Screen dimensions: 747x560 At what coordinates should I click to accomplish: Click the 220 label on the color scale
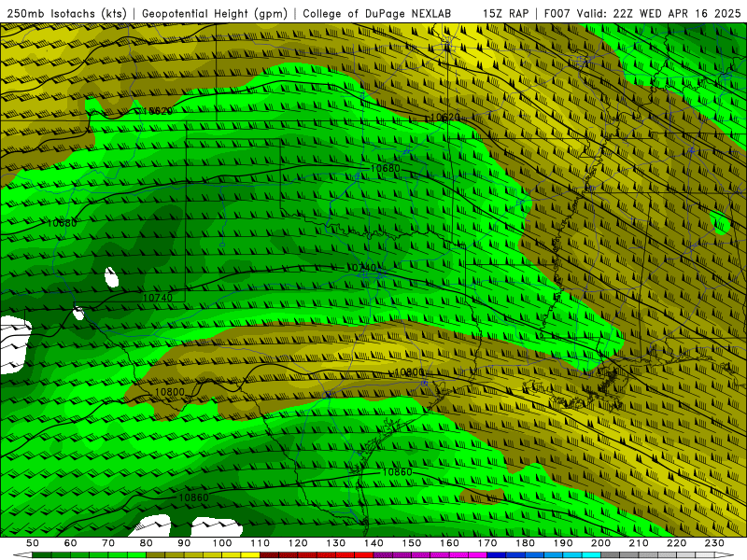click(676, 543)
